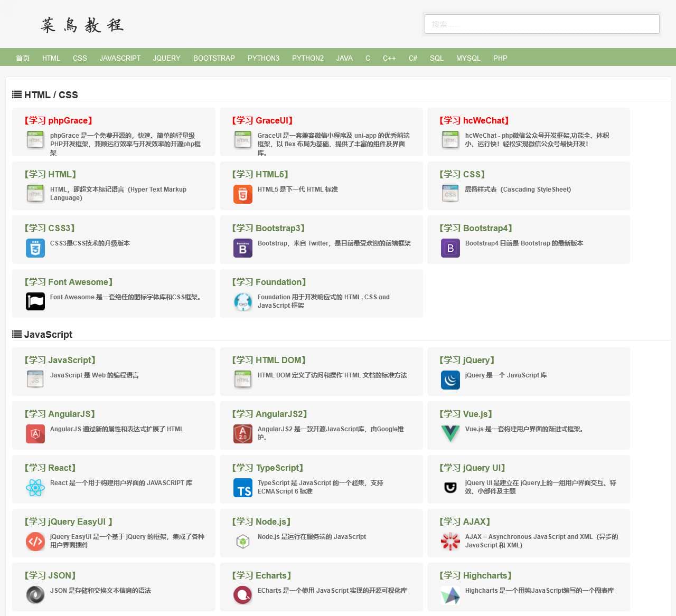Click the Highcharts triangle icon
This screenshot has height=616, width=676.
(450, 595)
